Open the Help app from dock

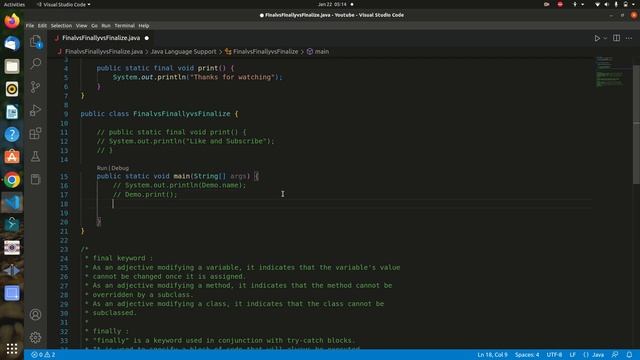[x=12, y=134]
